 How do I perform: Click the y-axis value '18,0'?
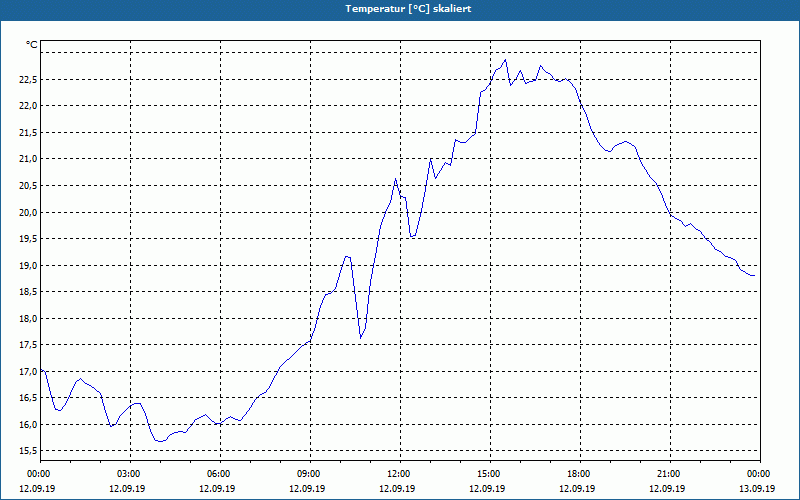[29, 318]
